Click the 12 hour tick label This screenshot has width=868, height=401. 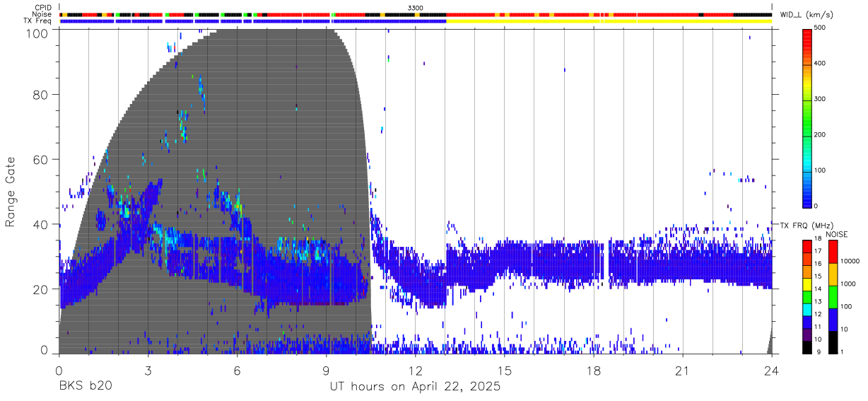point(415,371)
